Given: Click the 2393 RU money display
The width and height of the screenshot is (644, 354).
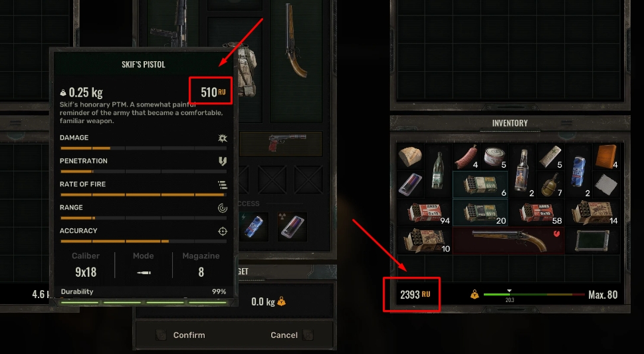Looking at the screenshot, I should pos(415,294).
